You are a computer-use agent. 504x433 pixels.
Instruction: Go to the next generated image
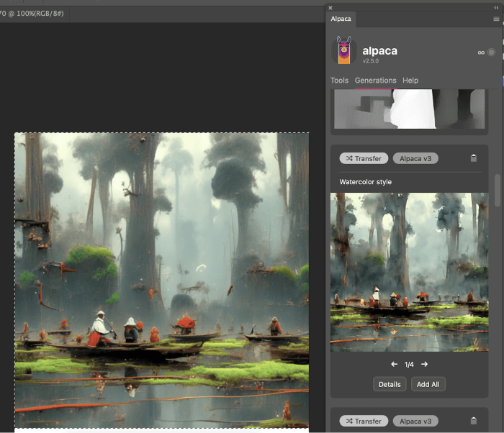coord(425,365)
